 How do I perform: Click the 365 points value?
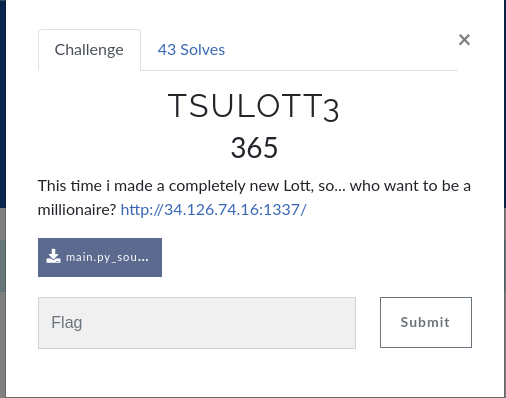pyautogui.click(x=254, y=148)
